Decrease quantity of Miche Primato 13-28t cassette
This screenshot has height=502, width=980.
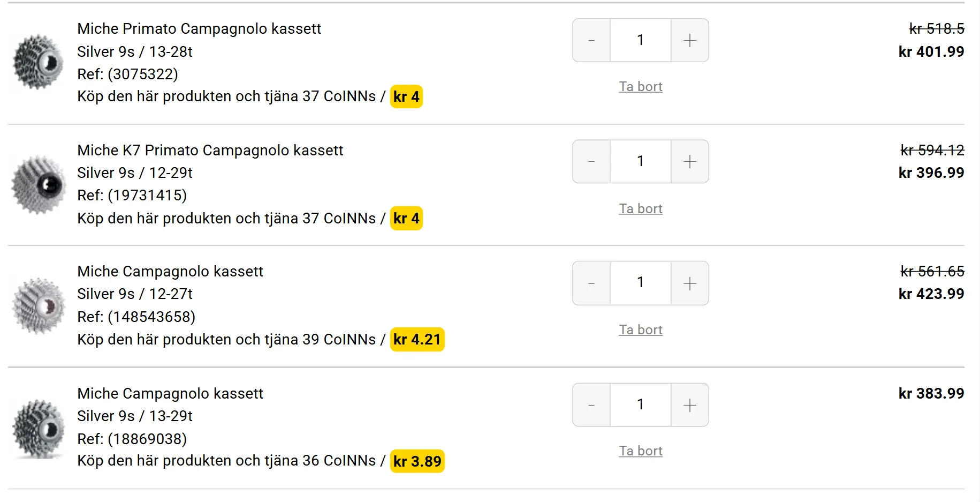point(591,40)
